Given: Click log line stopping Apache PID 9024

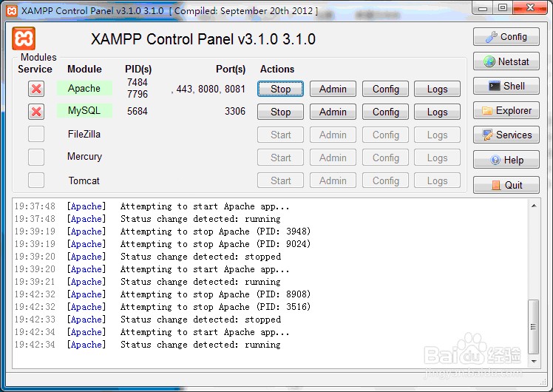Looking at the screenshot, I should coord(162,244).
